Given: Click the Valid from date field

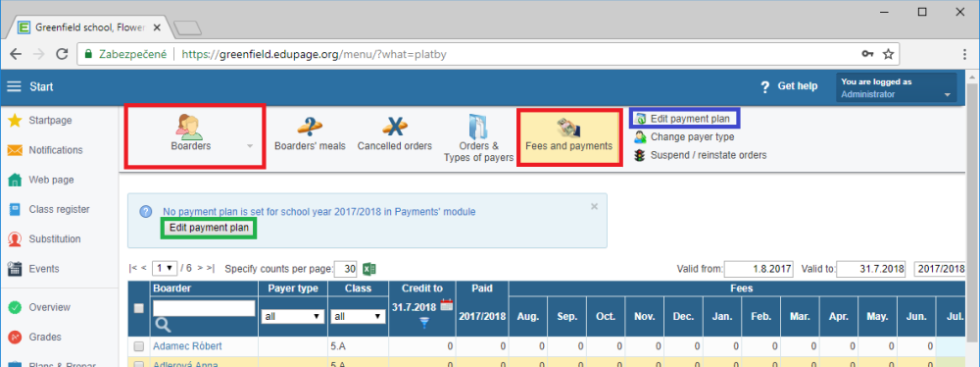Looking at the screenshot, I should click(759, 269).
